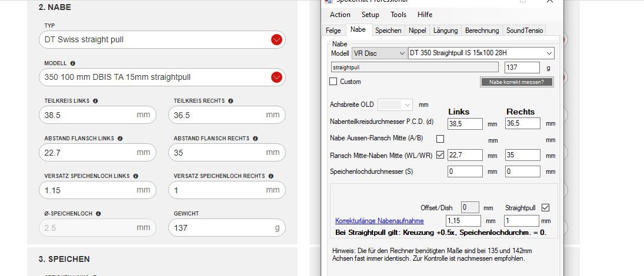
Task: Open the VR Disc Modell dropdown
Action: click(379, 53)
